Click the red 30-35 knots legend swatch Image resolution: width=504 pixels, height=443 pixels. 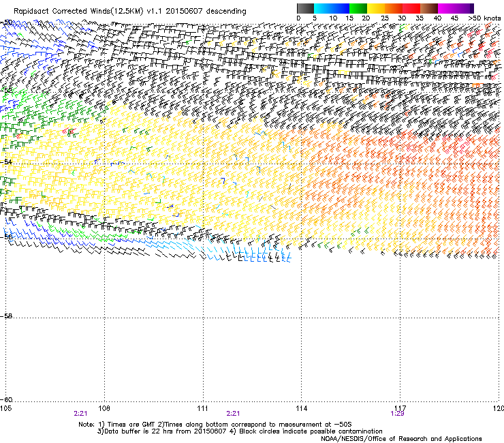pyautogui.click(x=411, y=8)
